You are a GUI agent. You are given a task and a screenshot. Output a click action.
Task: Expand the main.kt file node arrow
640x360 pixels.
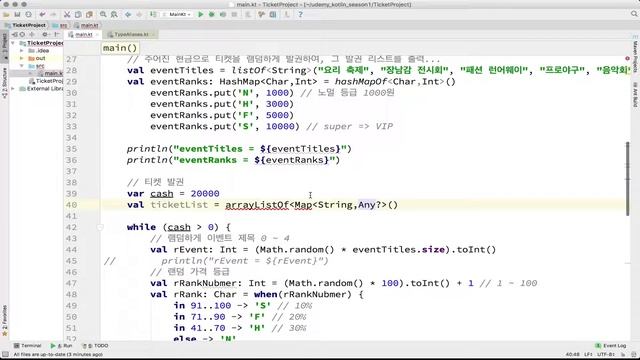pos(31,73)
